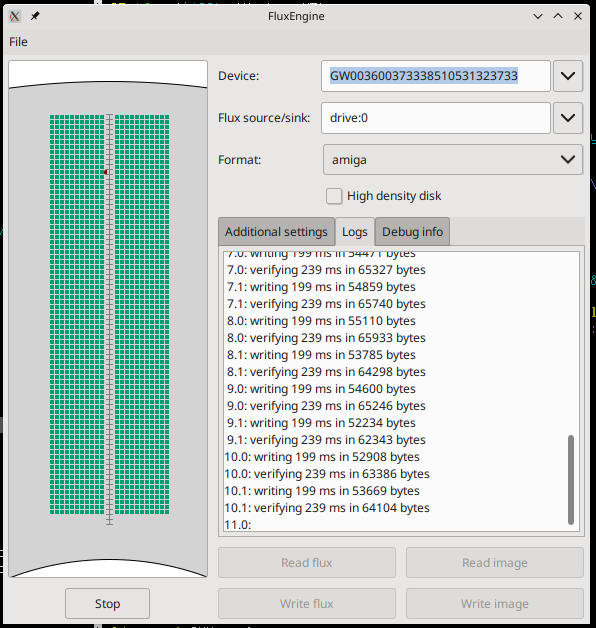Click the Device serial number field
Image resolution: width=596 pixels, height=628 pixels.
[x=436, y=76]
